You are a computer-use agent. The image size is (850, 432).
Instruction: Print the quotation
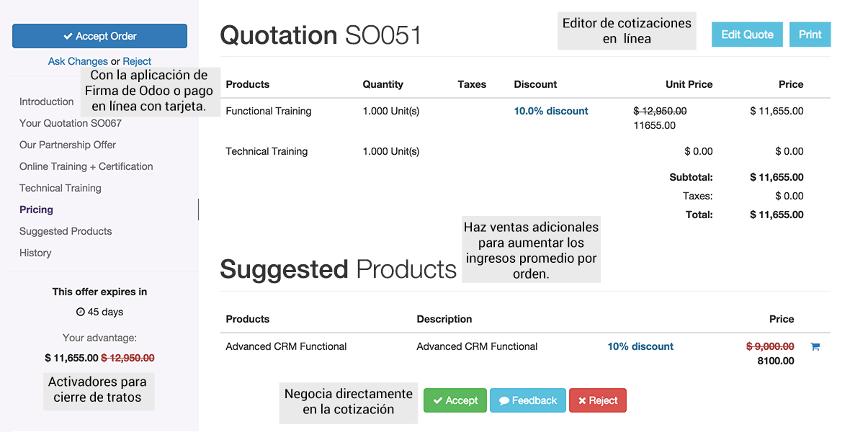(x=810, y=34)
